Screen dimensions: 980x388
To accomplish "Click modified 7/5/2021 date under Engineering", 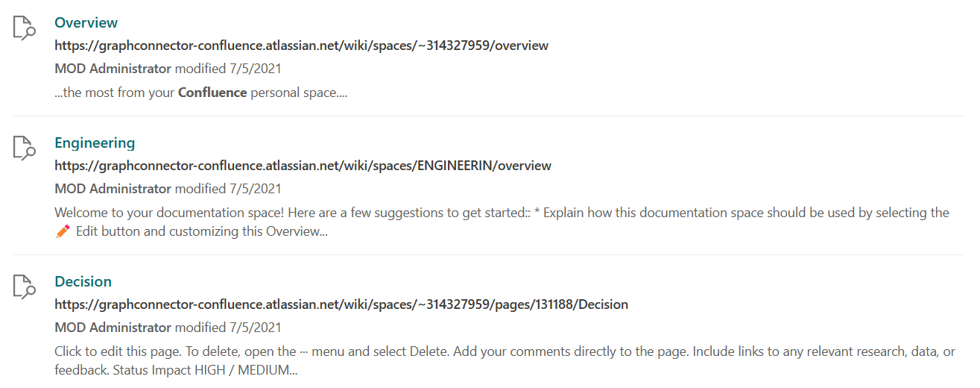I will (228, 189).
